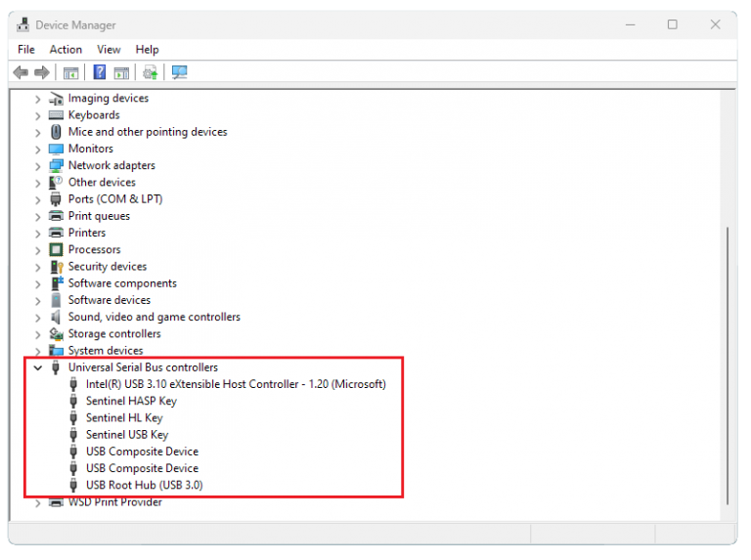Click the Printers category icon

coord(56,233)
